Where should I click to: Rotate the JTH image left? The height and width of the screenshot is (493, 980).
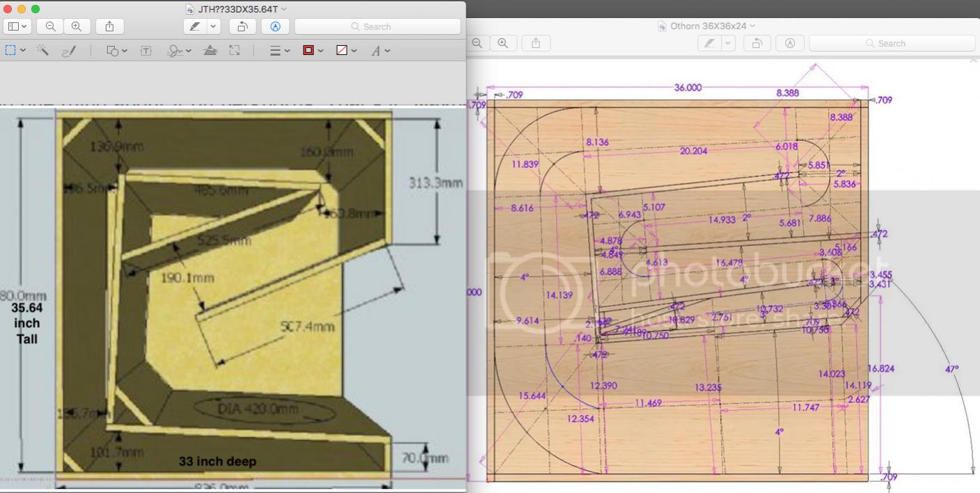coord(242,26)
